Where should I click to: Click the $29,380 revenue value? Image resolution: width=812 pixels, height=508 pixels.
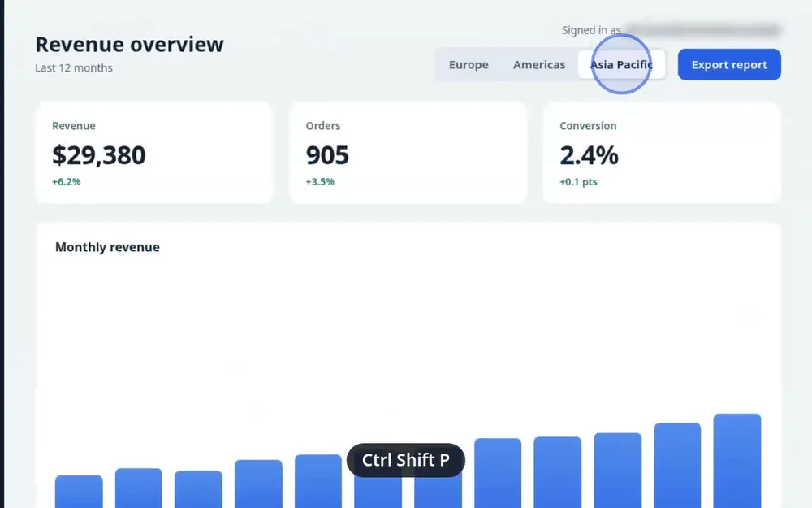[99, 155]
